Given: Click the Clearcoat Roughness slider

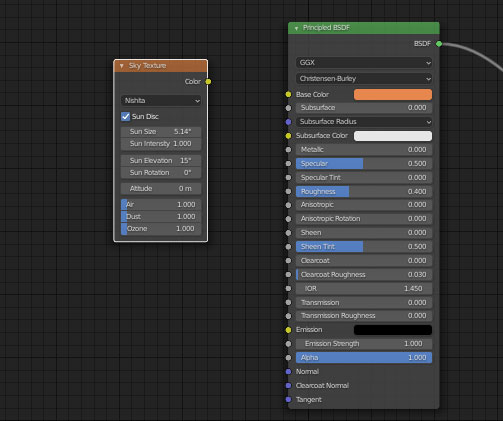Looking at the screenshot, I should click(x=364, y=275).
